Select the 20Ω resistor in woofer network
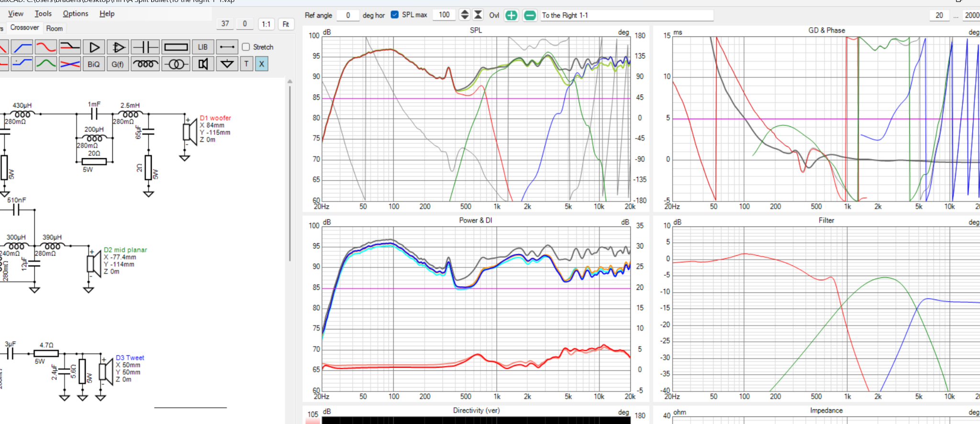Screen dimensions: 980x424 tap(94, 162)
